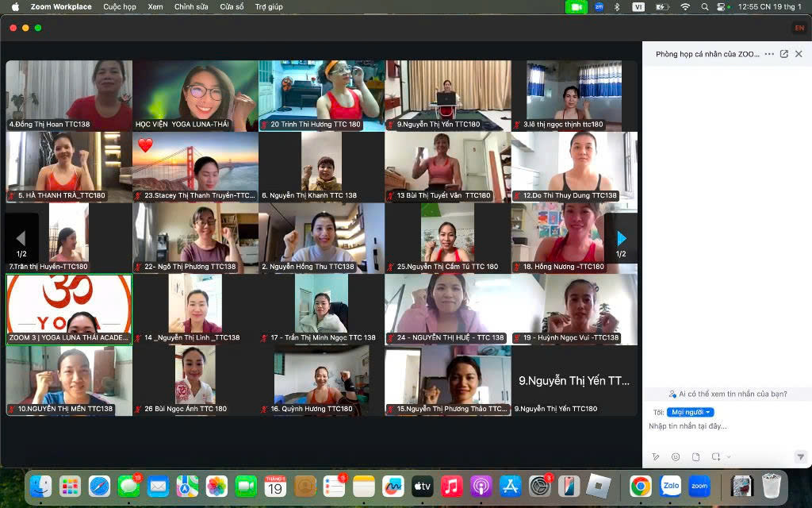
Task: Open the chat formatting tool
Action: pos(656,457)
